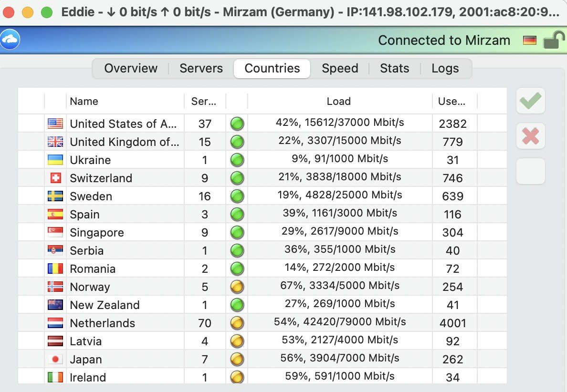This screenshot has width=567, height=392.
Task: Click the Switzerland flag icon
Action: [55, 178]
